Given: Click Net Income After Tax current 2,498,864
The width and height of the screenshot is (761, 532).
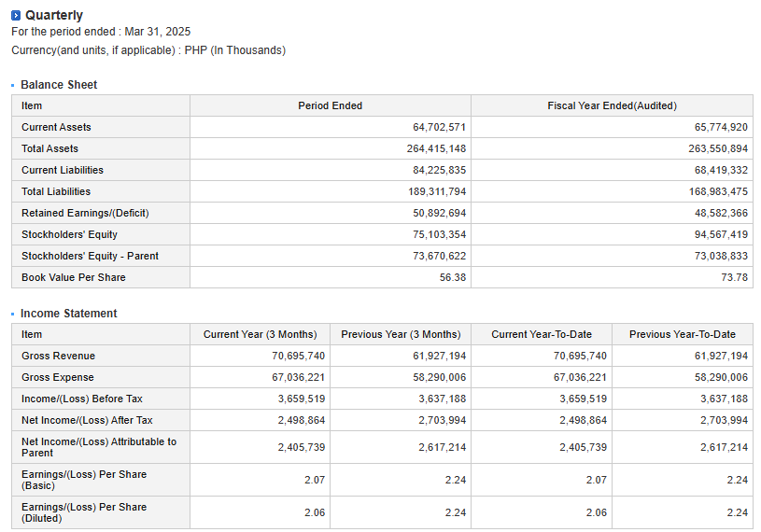Looking at the screenshot, I should coord(302,420).
